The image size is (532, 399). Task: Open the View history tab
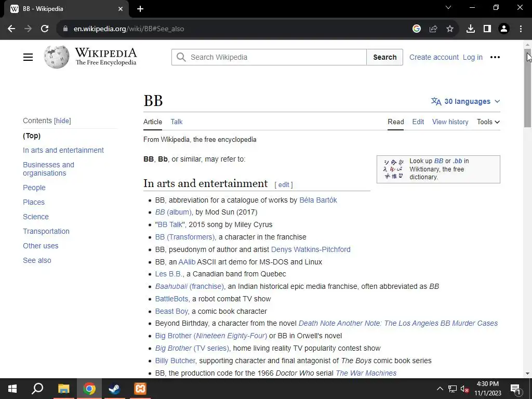[x=450, y=122]
